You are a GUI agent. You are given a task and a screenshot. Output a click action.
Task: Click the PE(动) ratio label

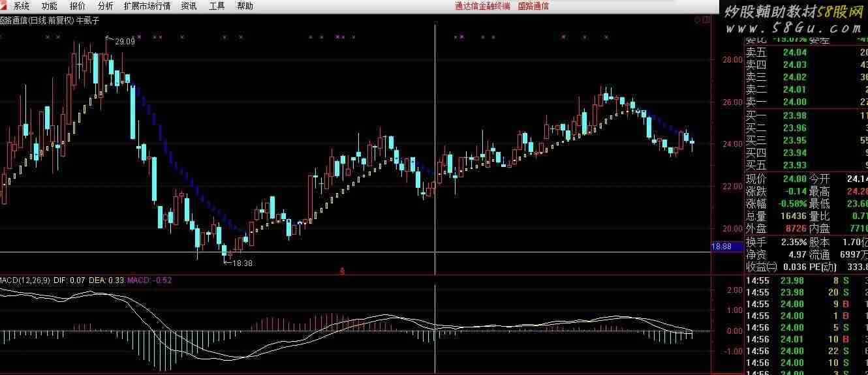pos(823,267)
